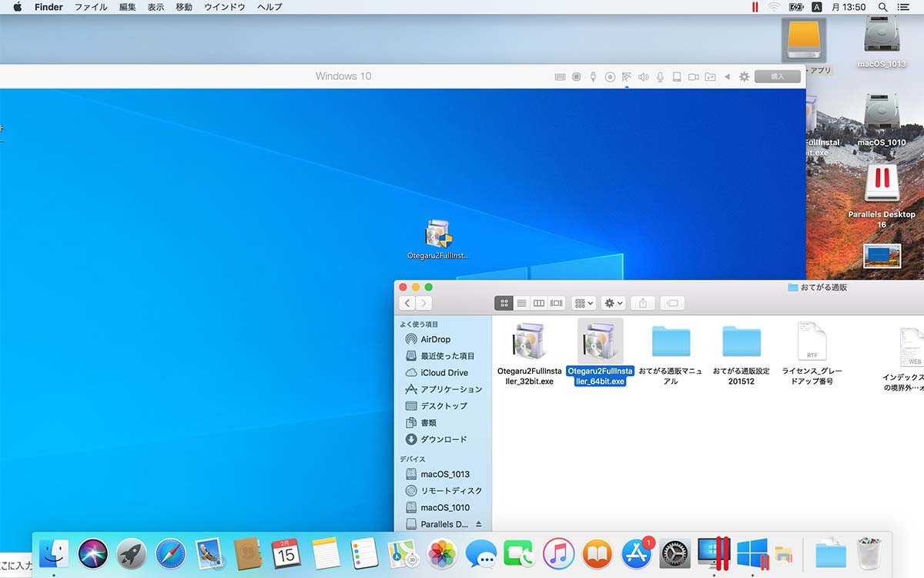Click the video camera icon in Parallels toolbar

coord(694,77)
